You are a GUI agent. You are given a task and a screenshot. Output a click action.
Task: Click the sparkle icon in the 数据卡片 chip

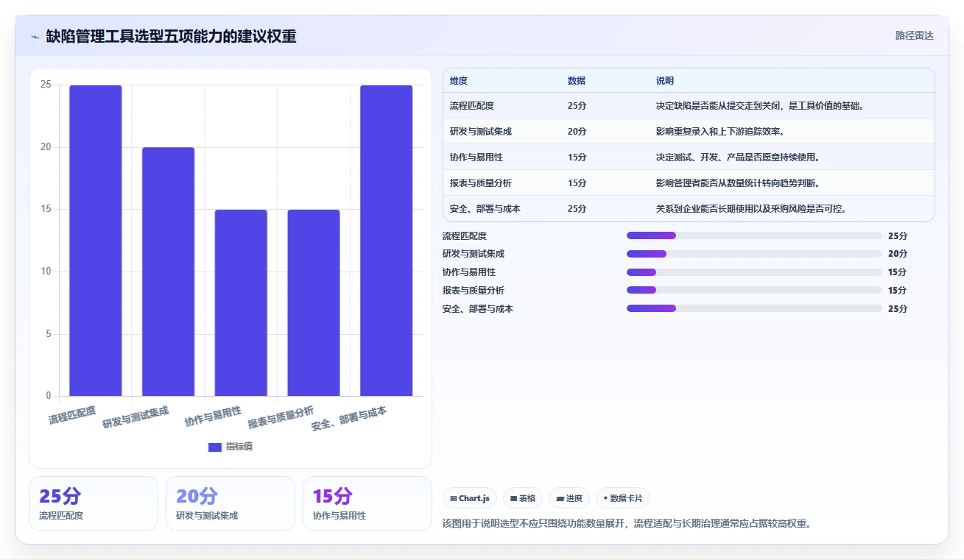pyautogui.click(x=605, y=498)
